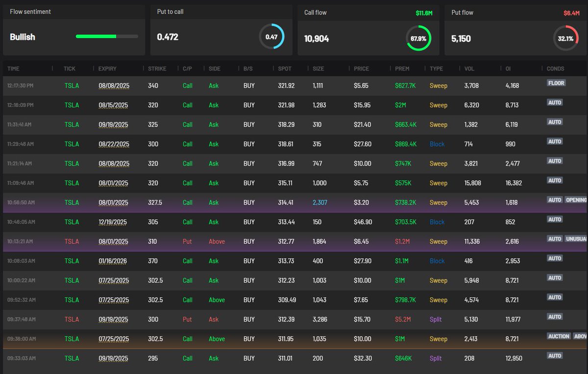Click the $11.6M call flow total

click(x=424, y=13)
